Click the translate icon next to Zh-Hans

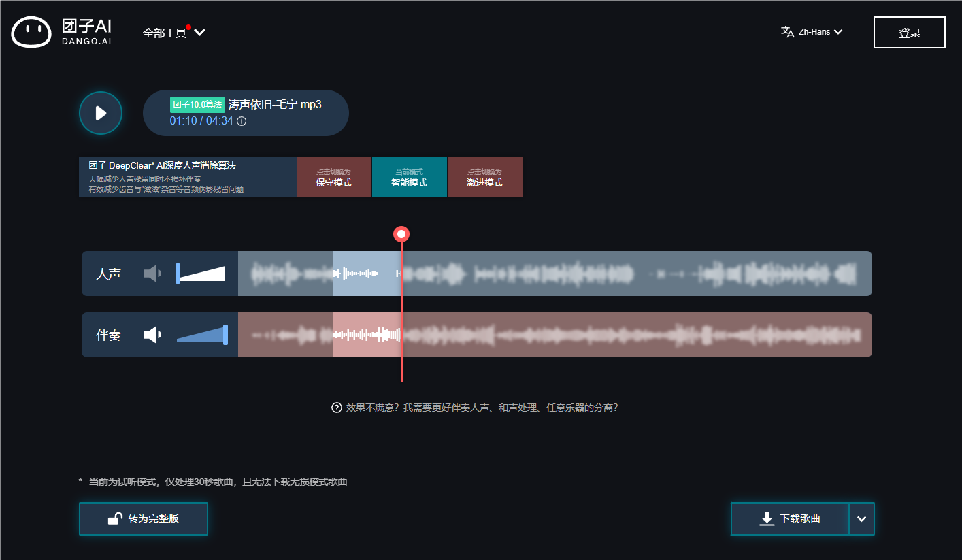(786, 31)
